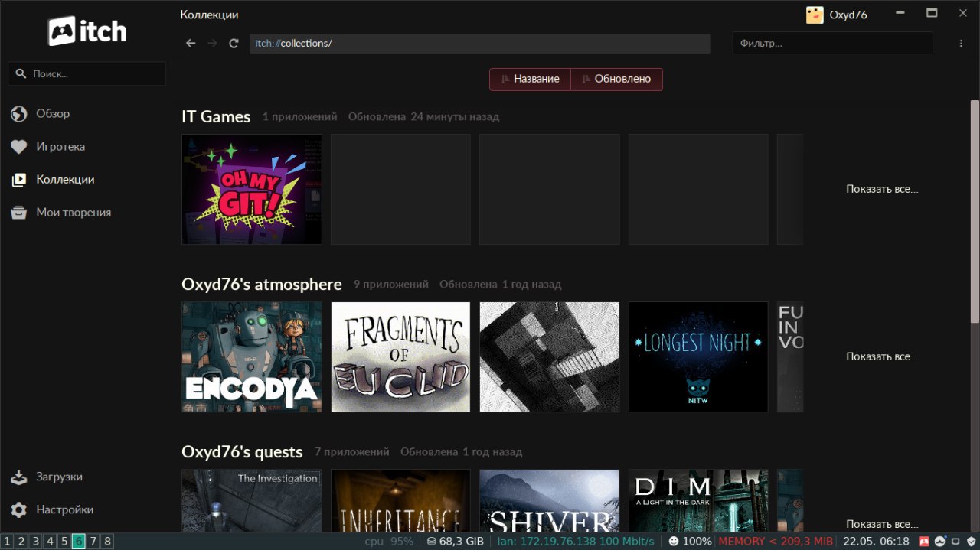
Task: Click the itch logo in the sidebar
Action: pyautogui.click(x=87, y=31)
